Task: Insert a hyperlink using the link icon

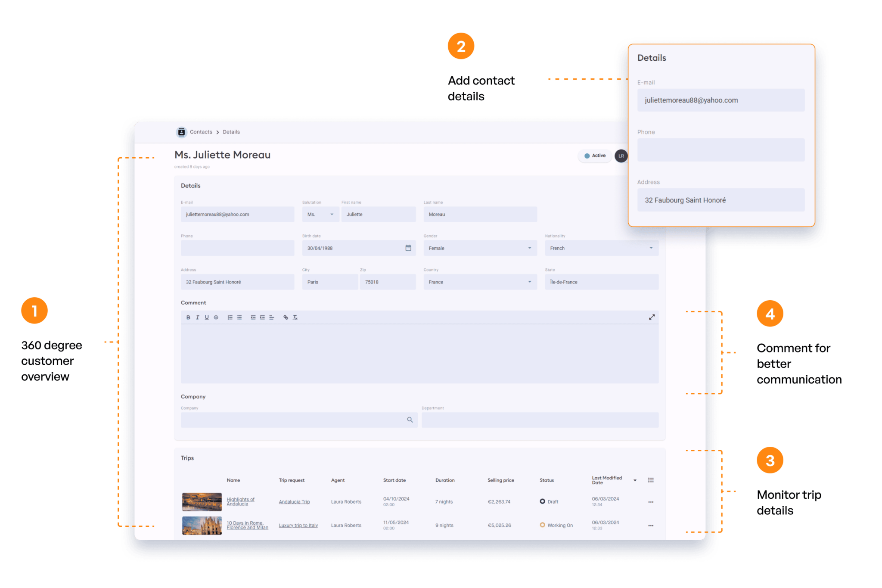Action: coord(286,317)
